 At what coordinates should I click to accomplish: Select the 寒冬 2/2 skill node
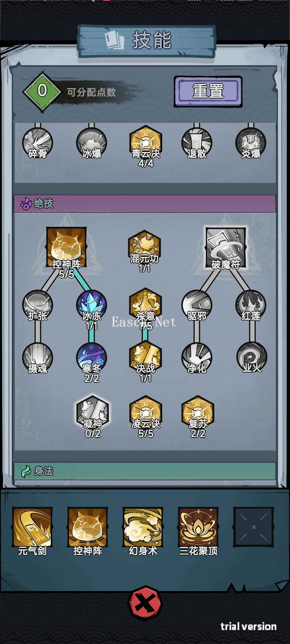[92, 362]
